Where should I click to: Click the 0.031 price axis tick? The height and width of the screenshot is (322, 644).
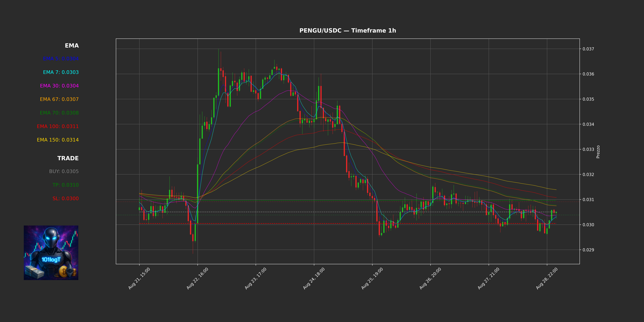tap(588, 200)
